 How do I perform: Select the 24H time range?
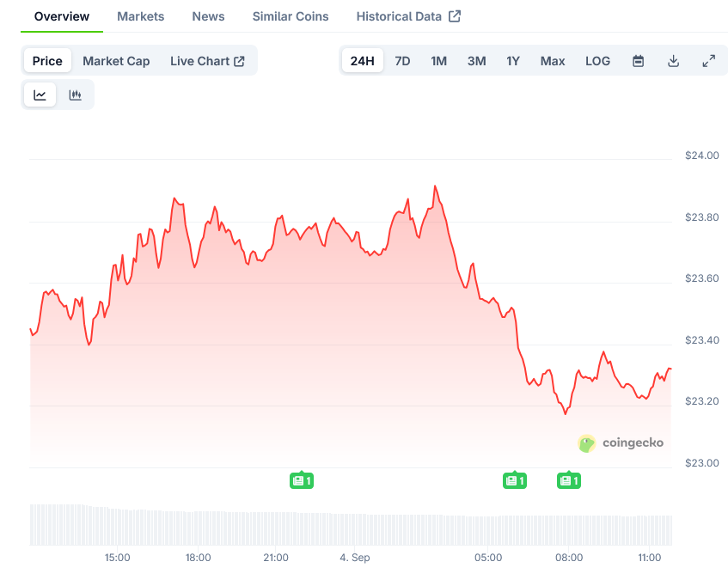[363, 61]
